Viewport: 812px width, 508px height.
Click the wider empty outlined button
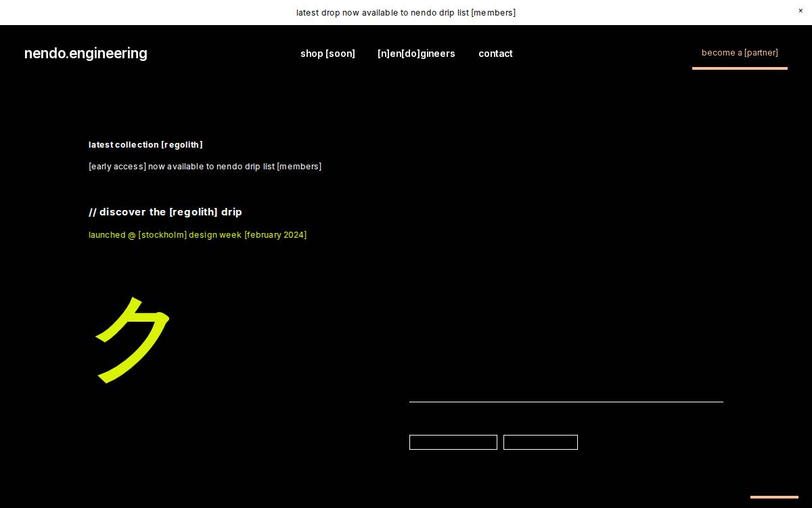pos(453,442)
